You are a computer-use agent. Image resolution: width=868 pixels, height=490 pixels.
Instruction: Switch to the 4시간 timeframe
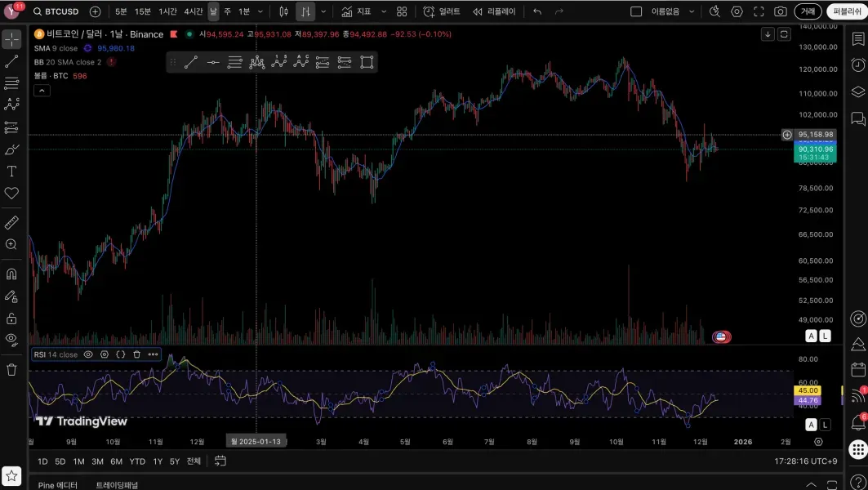coord(193,11)
